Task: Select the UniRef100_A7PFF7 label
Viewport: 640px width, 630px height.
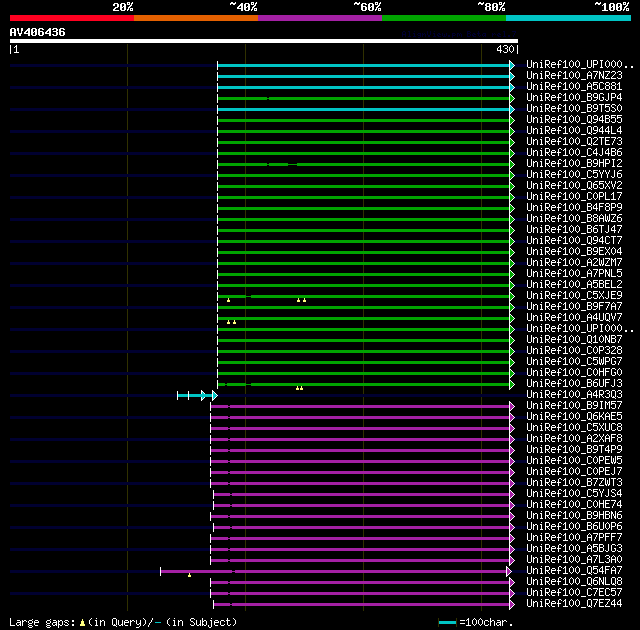Action: coord(574,538)
